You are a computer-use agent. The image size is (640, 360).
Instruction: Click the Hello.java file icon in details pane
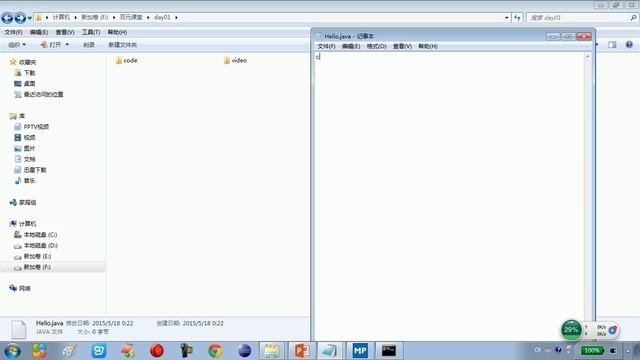[x=18, y=329]
